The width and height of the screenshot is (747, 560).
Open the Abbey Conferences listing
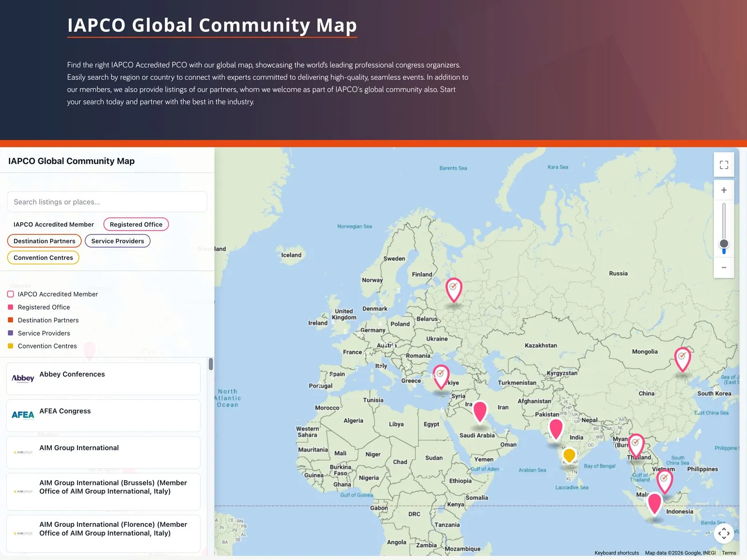103,379
